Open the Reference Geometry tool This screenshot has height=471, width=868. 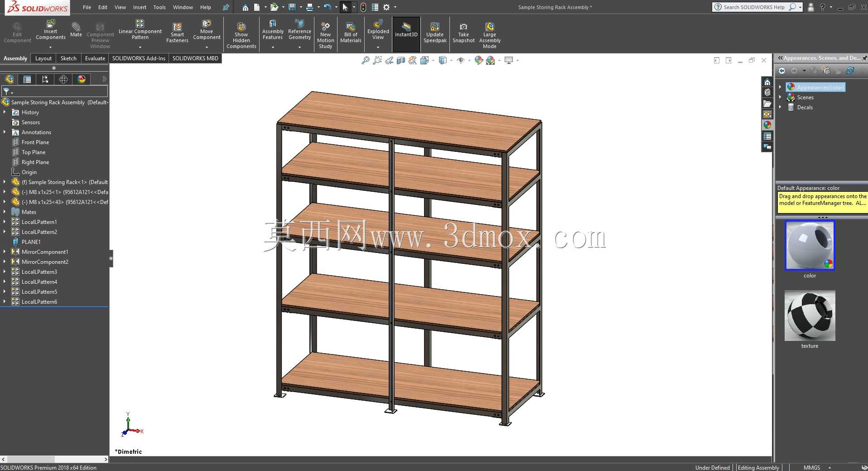coord(299,30)
